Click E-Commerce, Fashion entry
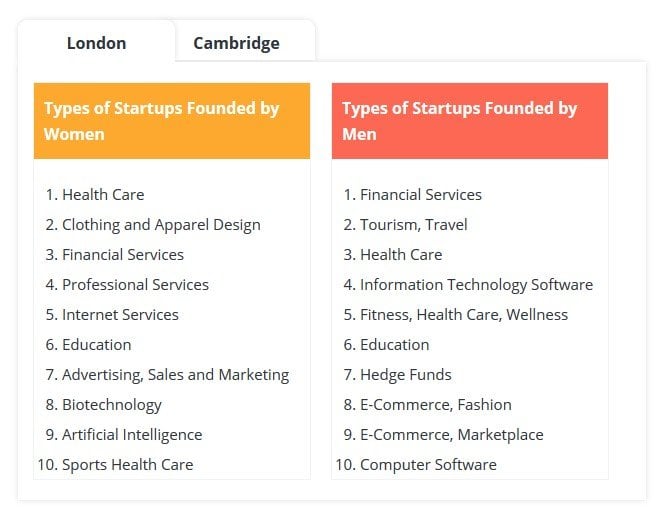Viewport: 660px width, 514px height. (x=435, y=405)
